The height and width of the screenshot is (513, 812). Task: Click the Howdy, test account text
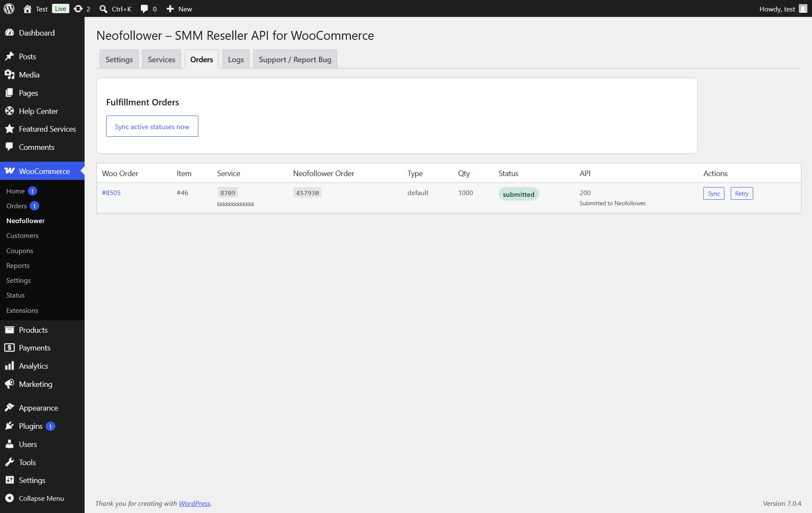pos(777,9)
